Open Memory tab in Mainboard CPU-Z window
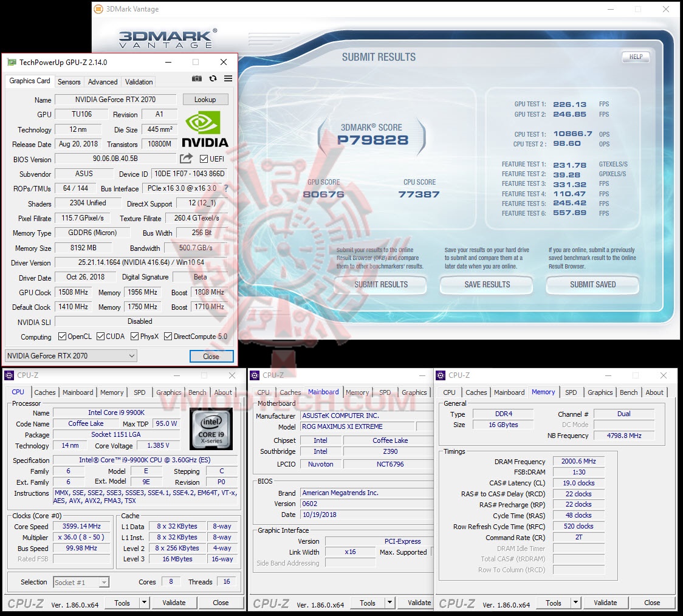The width and height of the screenshot is (683, 616). 357,392
